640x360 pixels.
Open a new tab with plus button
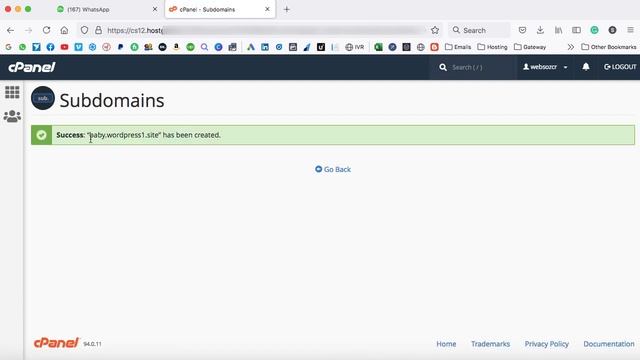[x=287, y=9]
